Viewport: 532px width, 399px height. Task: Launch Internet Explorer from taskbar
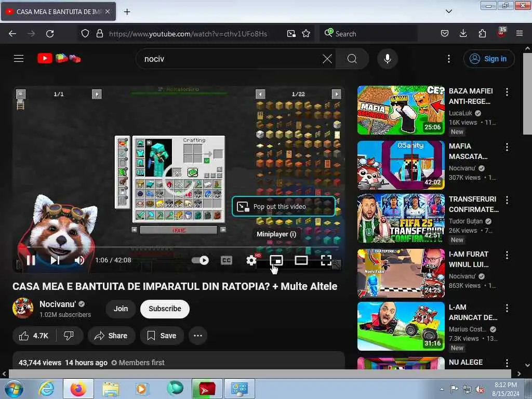click(46, 389)
